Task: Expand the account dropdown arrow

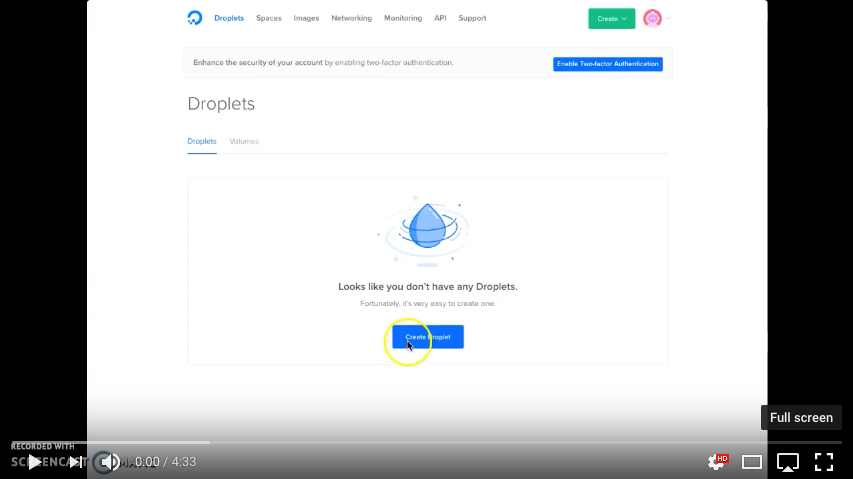Action: click(x=669, y=18)
